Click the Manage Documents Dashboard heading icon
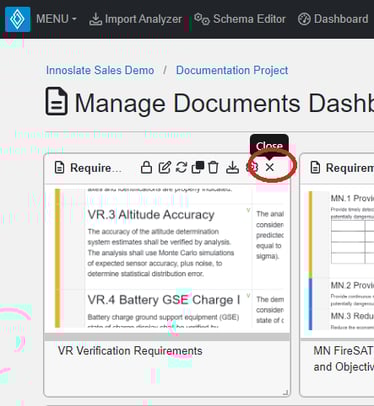The image size is (374, 406). click(57, 101)
